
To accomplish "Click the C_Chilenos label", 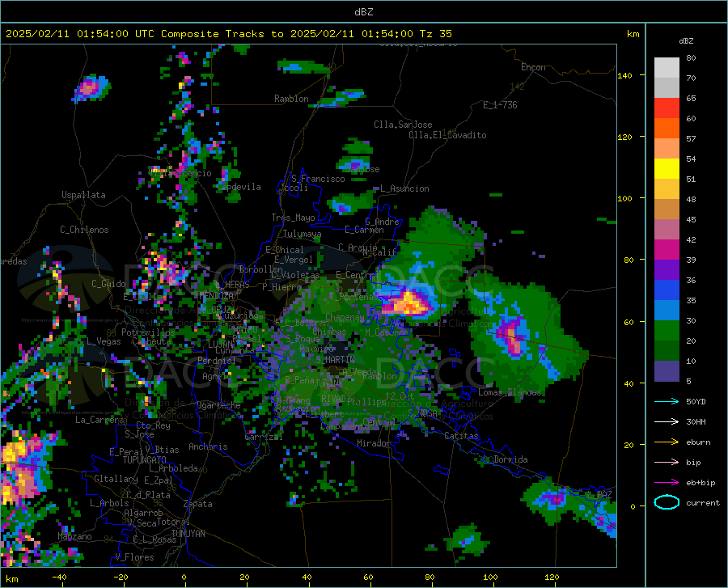I will tap(84, 230).
